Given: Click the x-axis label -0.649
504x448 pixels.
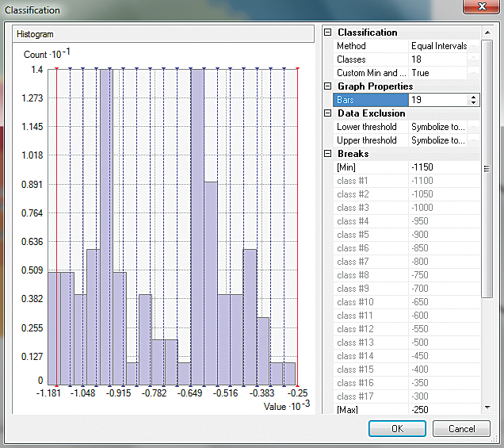Looking at the screenshot, I should 189,393.
